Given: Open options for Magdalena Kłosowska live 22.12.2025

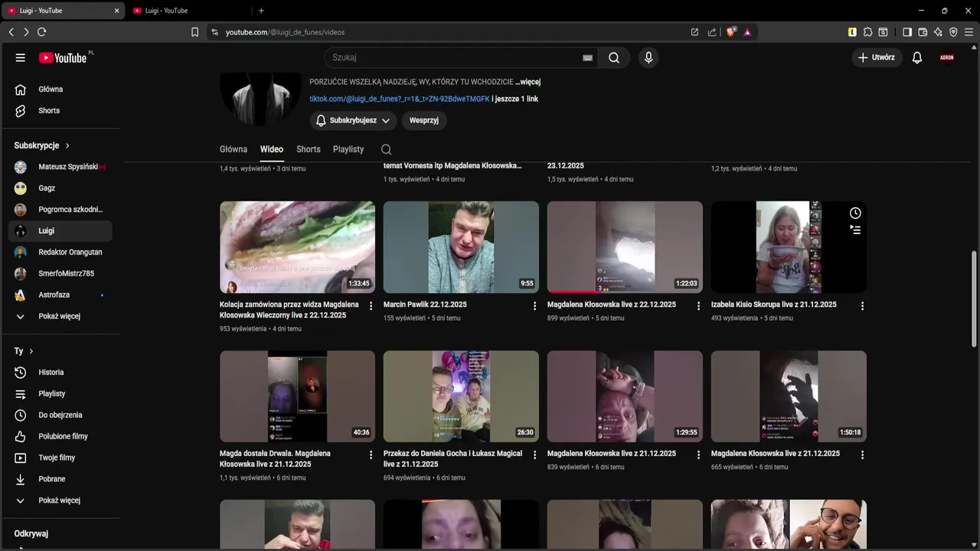Looking at the screenshot, I should pos(698,305).
